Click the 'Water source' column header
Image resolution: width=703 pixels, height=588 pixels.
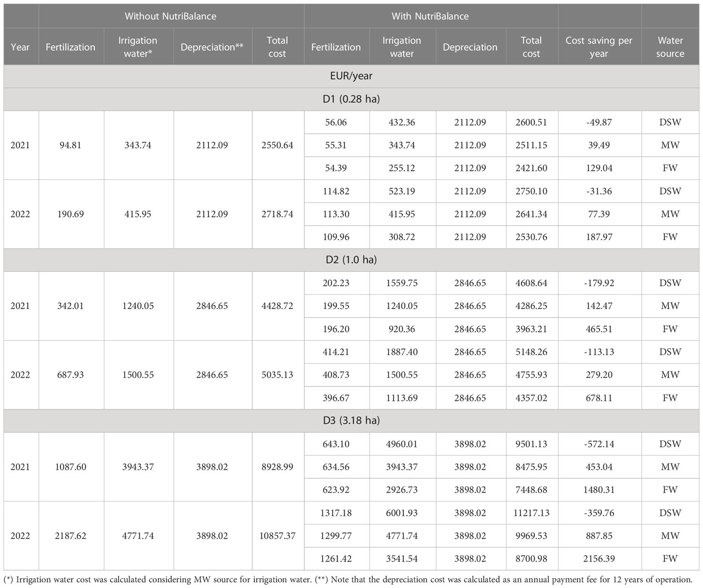coord(670,47)
